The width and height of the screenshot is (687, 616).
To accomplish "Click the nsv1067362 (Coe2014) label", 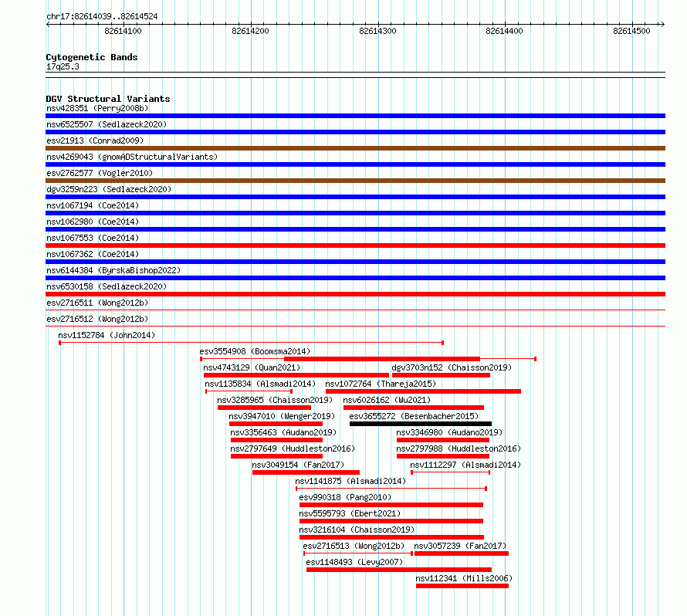I will 93,254.
